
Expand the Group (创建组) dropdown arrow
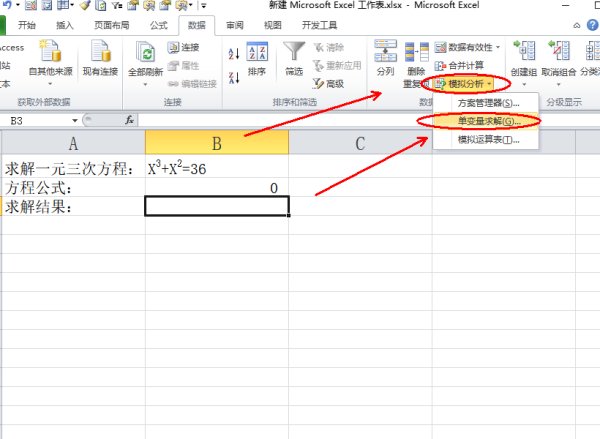(x=524, y=85)
